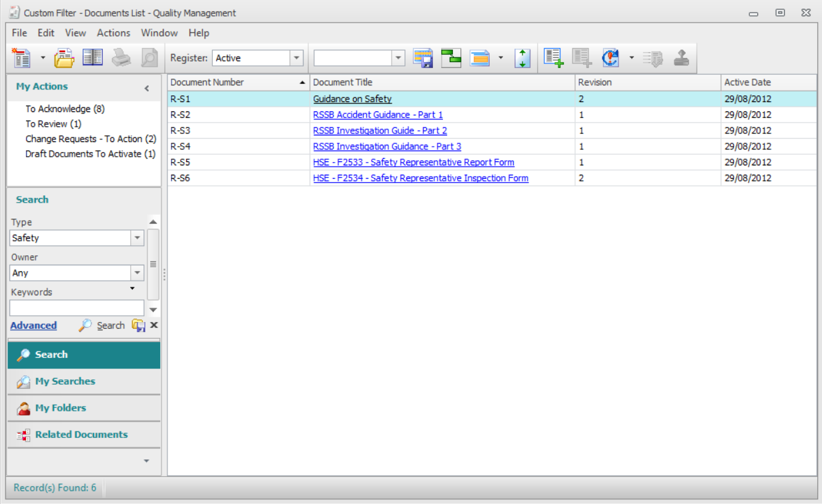This screenshot has height=504, width=822.
Task: Click the Advanced search link
Action: pos(33,325)
